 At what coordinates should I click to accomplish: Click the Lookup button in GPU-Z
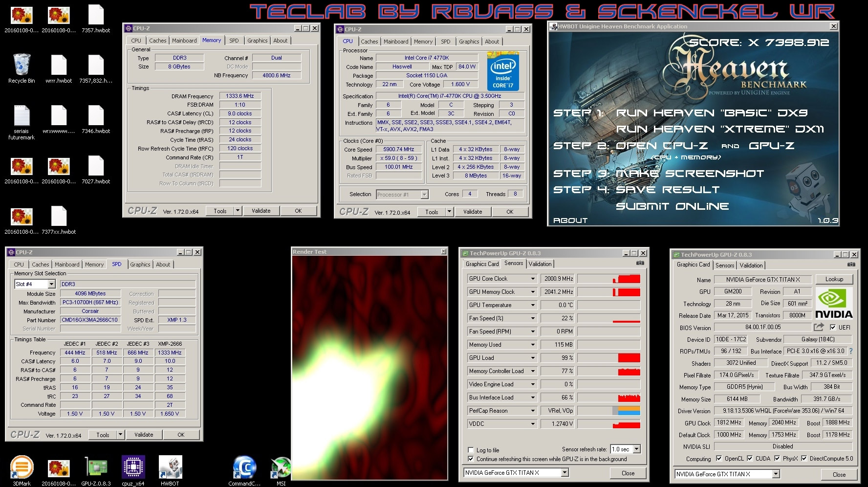[834, 279]
